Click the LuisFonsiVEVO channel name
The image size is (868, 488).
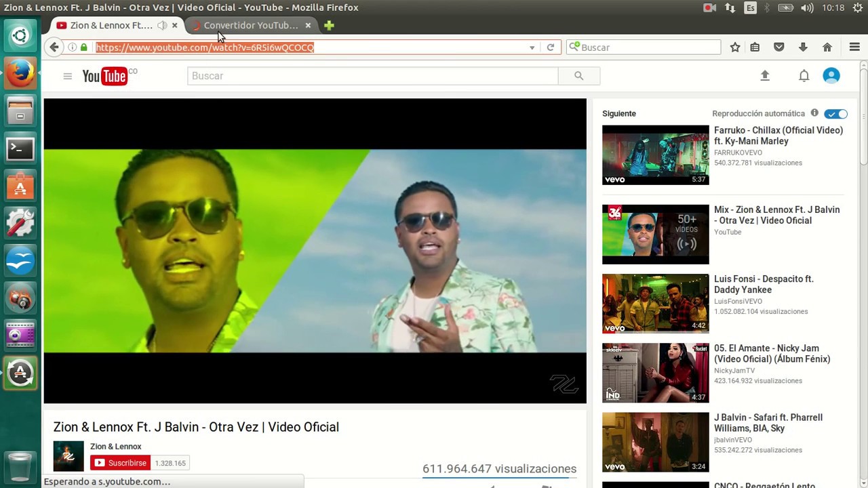tap(738, 301)
